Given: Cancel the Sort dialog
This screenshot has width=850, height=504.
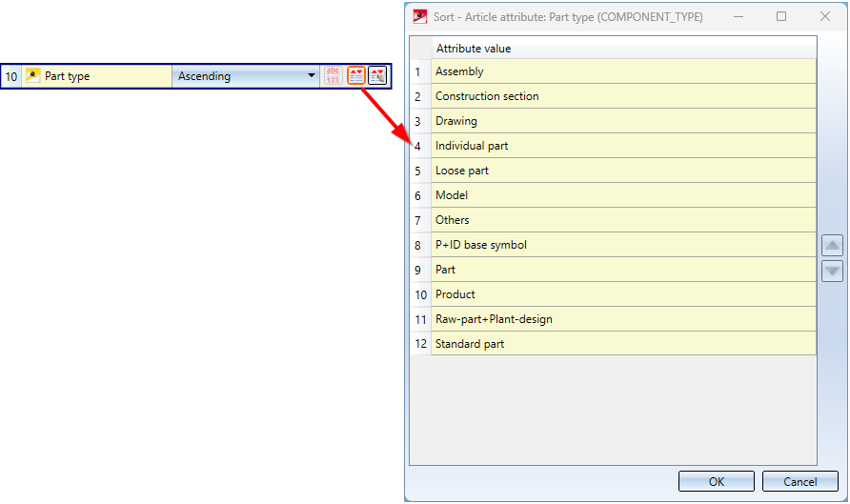Looking at the screenshot, I should [800, 481].
